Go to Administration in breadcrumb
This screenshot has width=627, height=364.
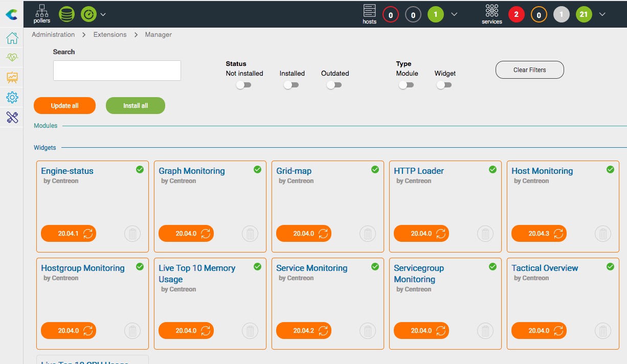pyautogui.click(x=53, y=35)
